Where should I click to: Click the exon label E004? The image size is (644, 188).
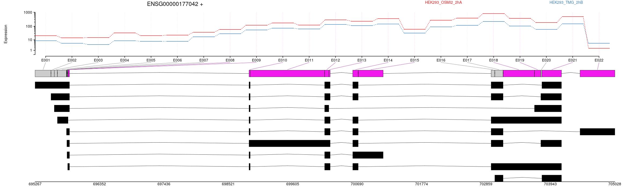125,60
